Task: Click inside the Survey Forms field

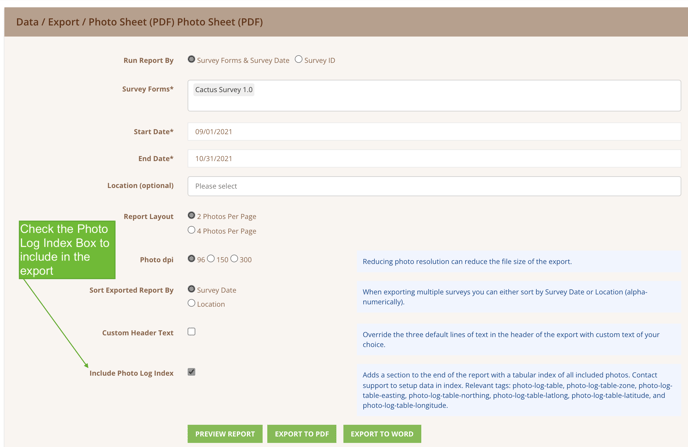Action: pyautogui.click(x=434, y=96)
